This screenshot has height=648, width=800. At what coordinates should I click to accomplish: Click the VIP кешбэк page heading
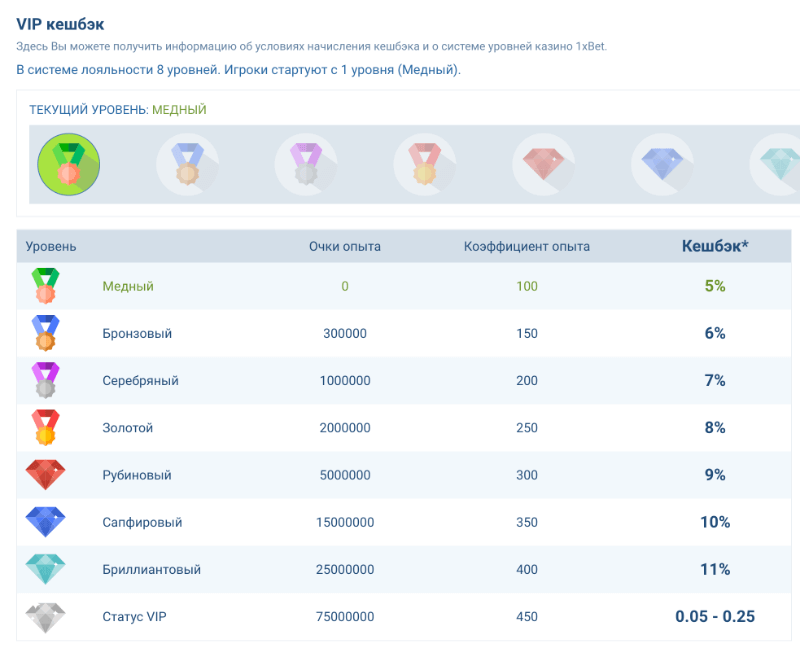pos(59,23)
